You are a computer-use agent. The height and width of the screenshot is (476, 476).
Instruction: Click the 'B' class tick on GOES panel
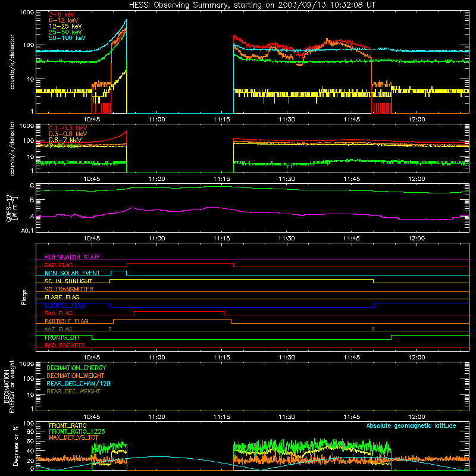click(32, 200)
